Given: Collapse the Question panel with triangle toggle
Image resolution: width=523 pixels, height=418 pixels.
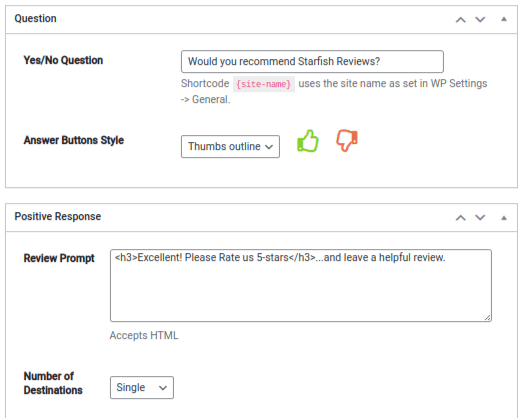Looking at the screenshot, I should [x=504, y=19].
